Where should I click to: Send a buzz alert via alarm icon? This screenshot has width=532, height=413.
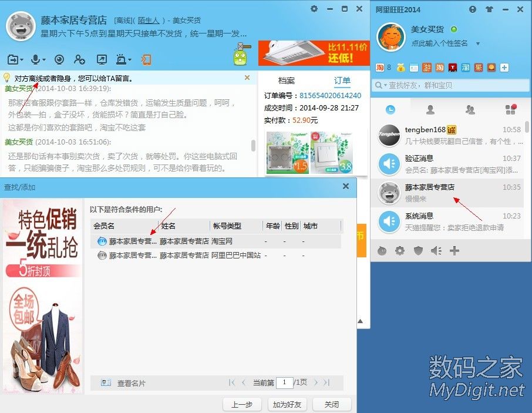coord(121,60)
